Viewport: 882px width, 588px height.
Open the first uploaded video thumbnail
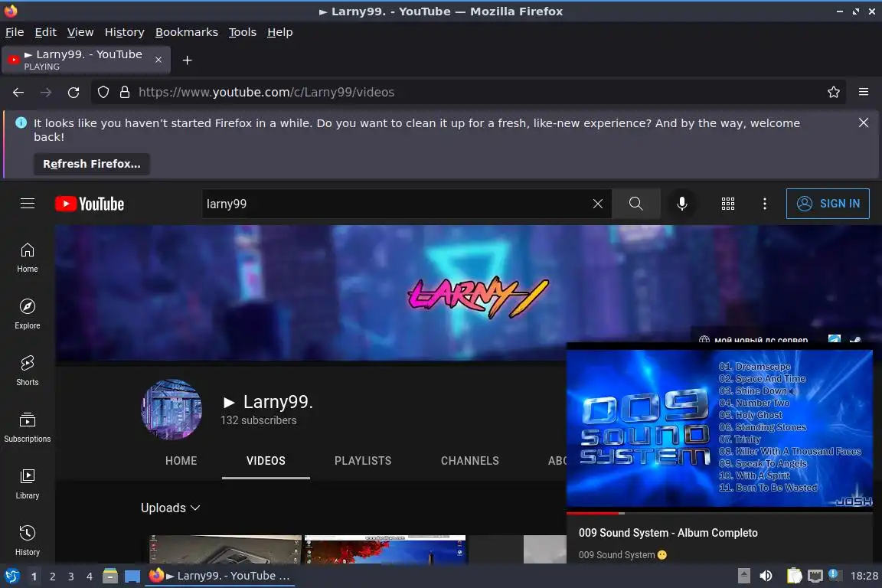pyautogui.click(x=226, y=549)
